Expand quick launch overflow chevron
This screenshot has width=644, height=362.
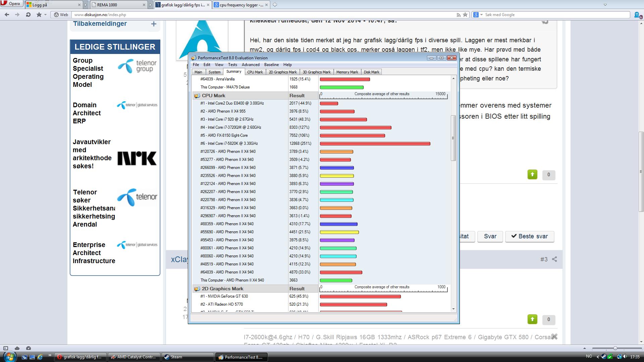50,355
